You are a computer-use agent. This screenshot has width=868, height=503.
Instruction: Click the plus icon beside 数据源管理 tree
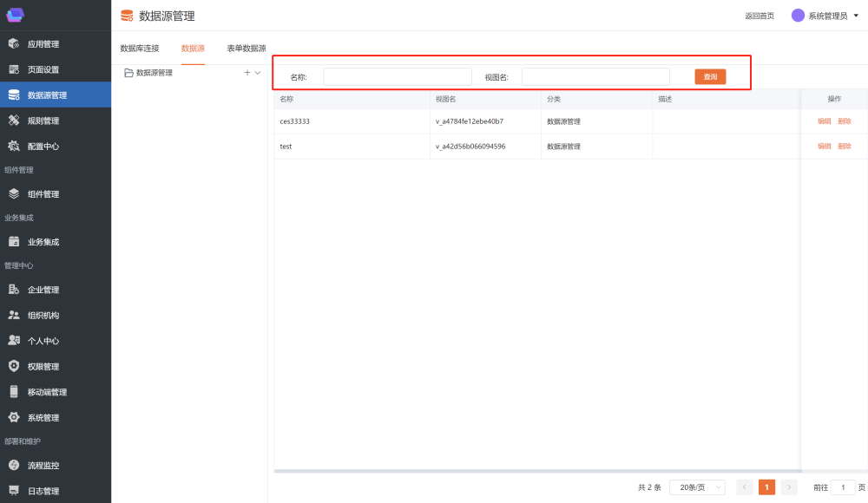247,73
